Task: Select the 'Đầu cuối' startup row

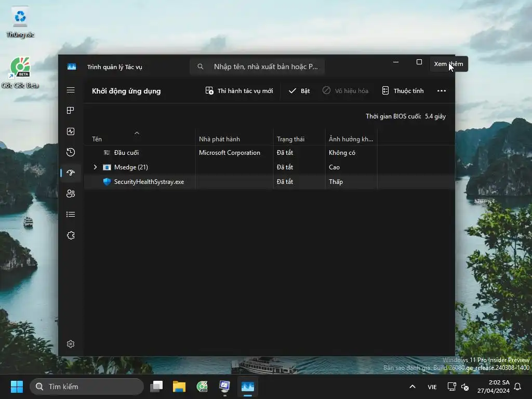Action: [x=270, y=153]
